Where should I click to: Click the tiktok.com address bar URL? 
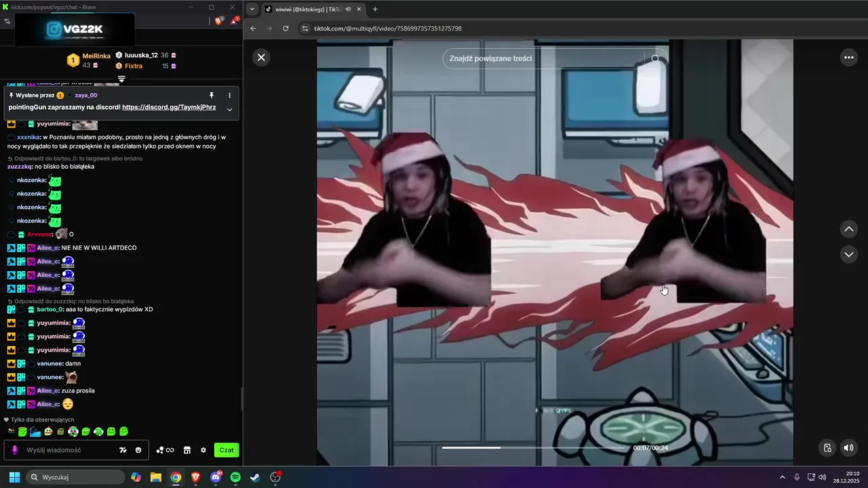[388, 28]
